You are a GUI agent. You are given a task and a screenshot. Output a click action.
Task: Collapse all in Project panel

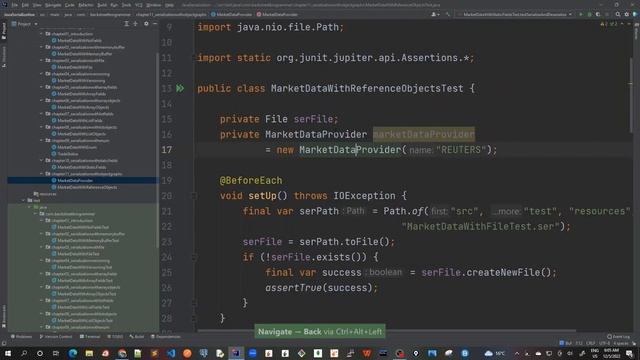[x=136, y=24]
